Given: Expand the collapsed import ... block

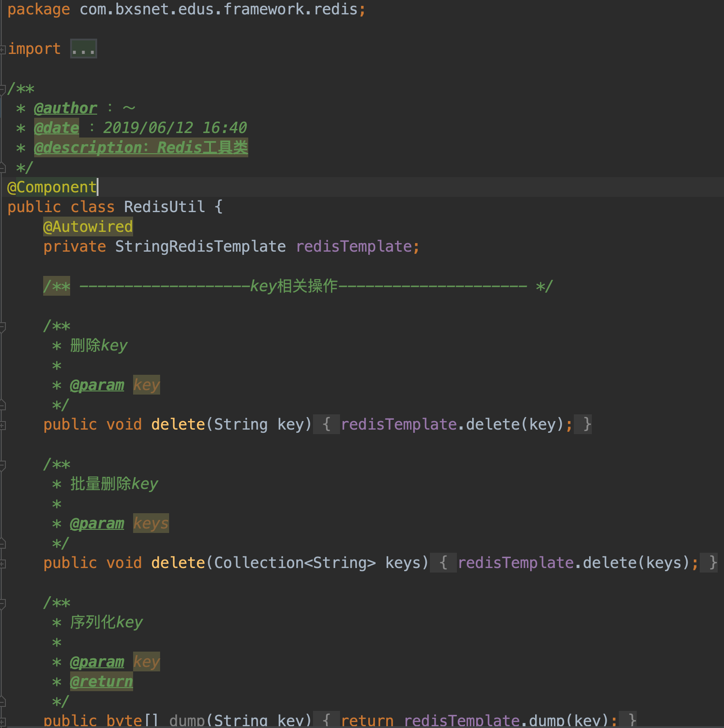Looking at the screenshot, I should [x=84, y=49].
